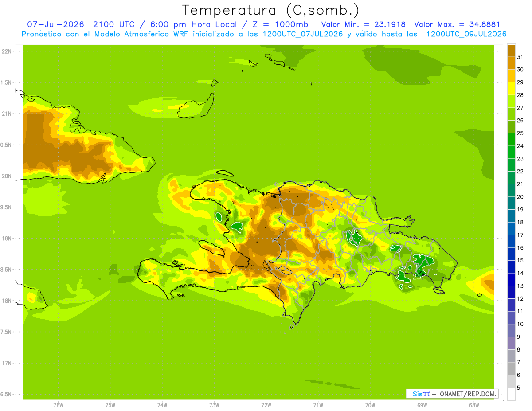
Task: Click legend value '23'
Action: [x=520, y=158]
